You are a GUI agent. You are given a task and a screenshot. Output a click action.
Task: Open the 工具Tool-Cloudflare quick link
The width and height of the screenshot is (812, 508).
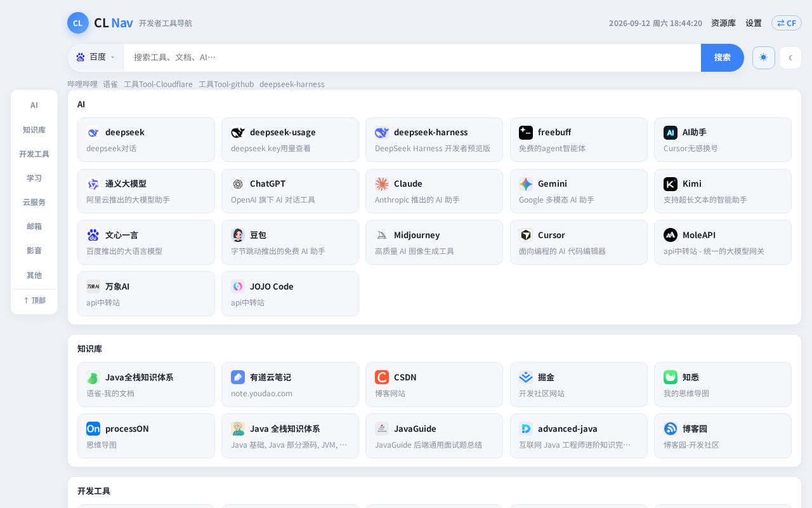(158, 84)
